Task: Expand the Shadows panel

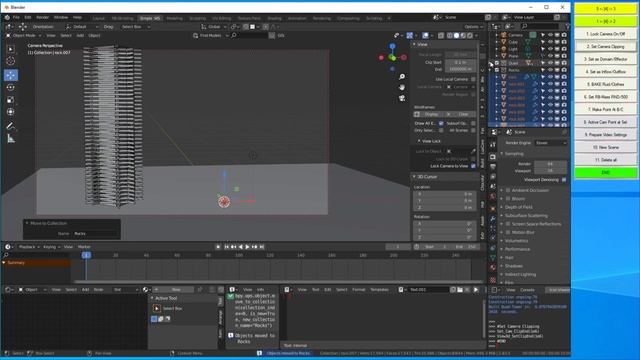Action: pyautogui.click(x=512, y=266)
